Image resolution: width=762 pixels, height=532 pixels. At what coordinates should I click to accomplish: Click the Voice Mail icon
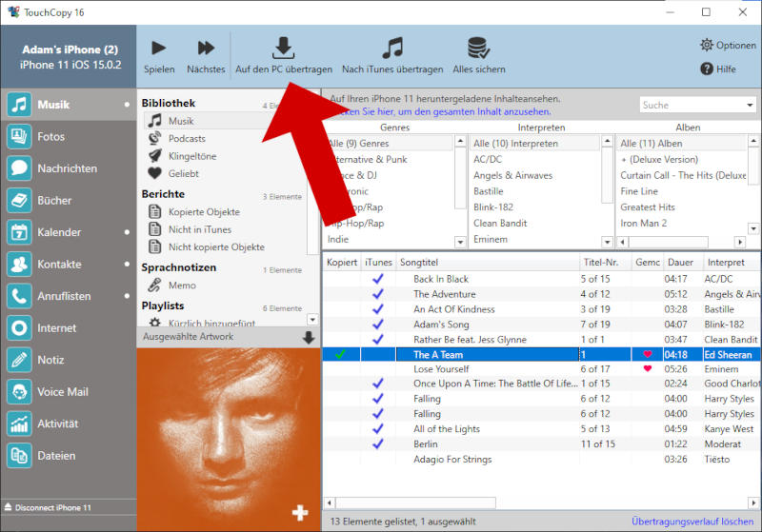(19, 392)
